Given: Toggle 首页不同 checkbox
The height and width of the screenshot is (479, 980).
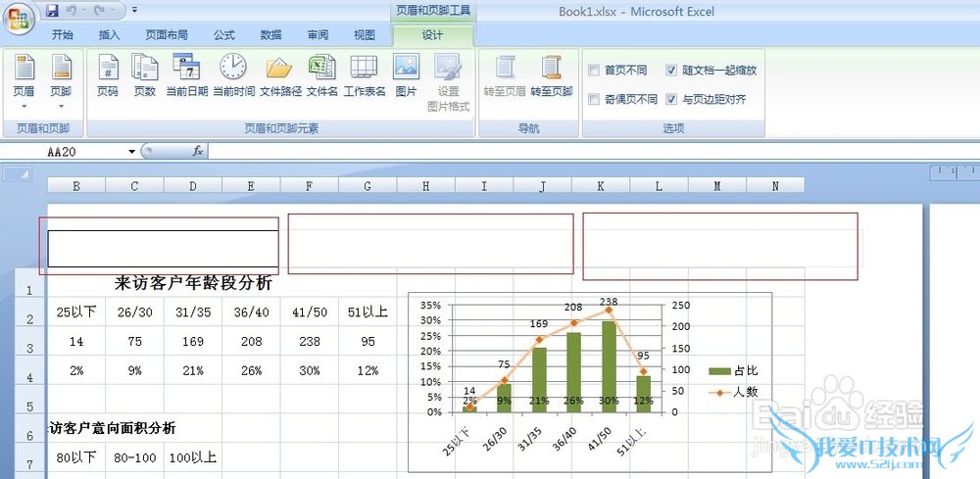Looking at the screenshot, I should (x=594, y=70).
